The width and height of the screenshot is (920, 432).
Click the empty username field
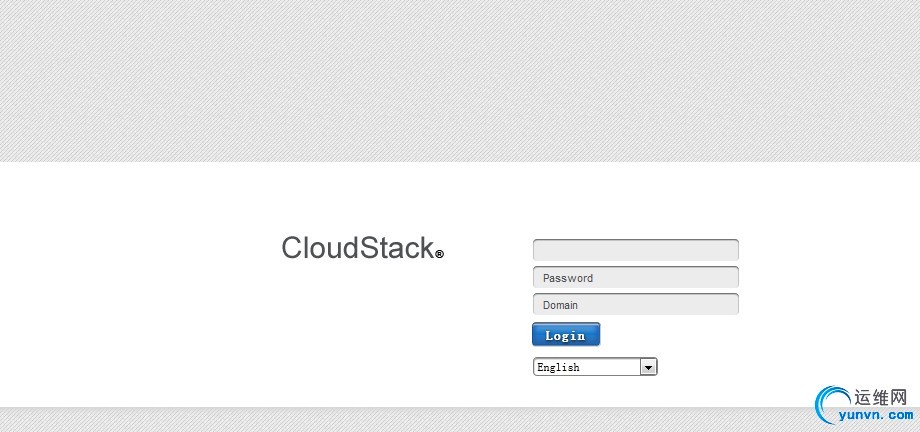[x=635, y=250]
